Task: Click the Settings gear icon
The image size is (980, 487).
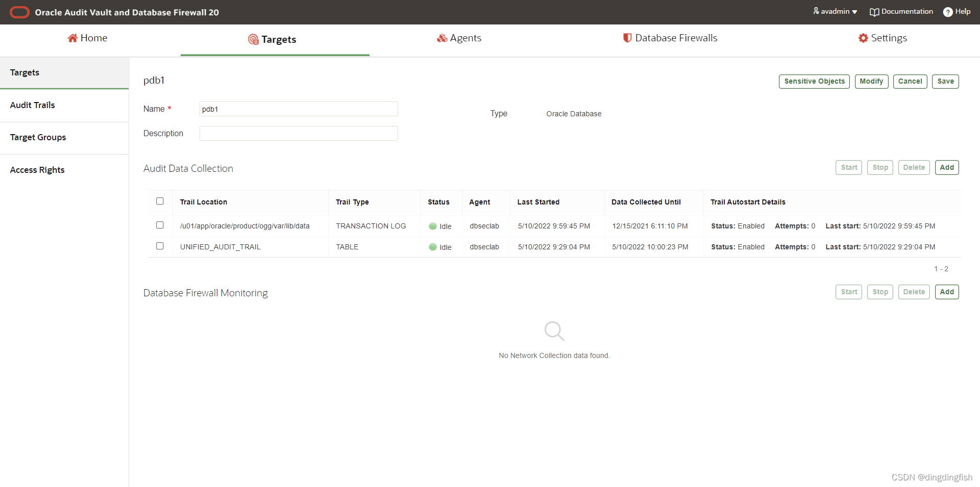Action: [x=863, y=38]
